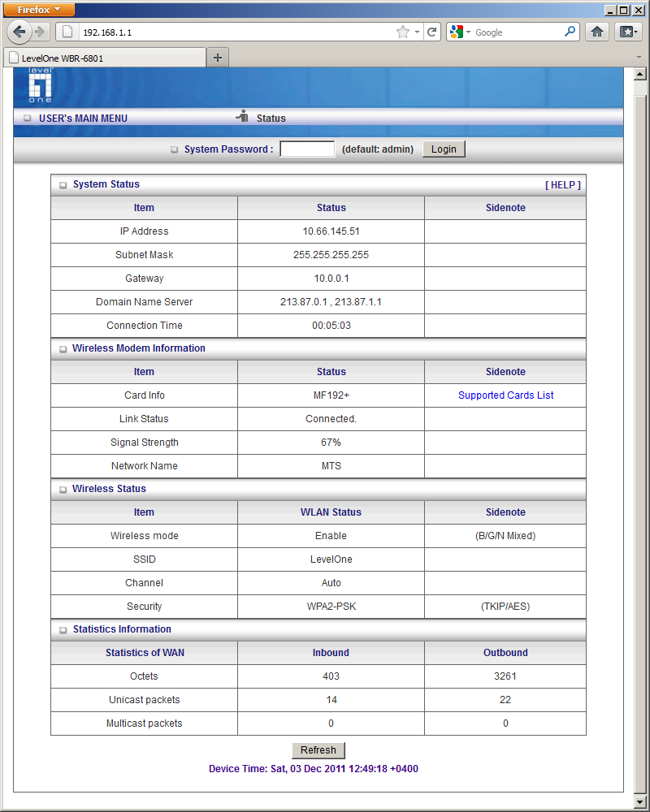The height and width of the screenshot is (812, 650).
Task: Click the Wireless Modem Information bullet icon
Action: point(63,349)
